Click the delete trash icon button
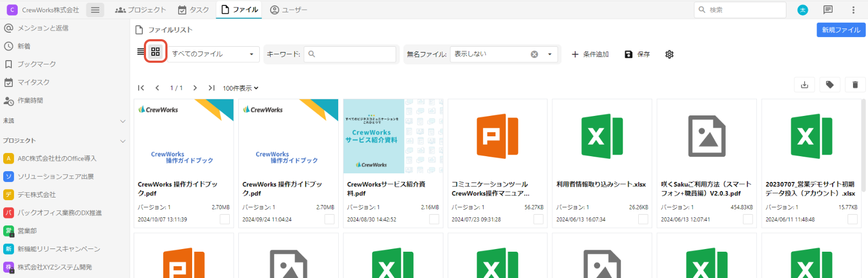 coord(855,85)
